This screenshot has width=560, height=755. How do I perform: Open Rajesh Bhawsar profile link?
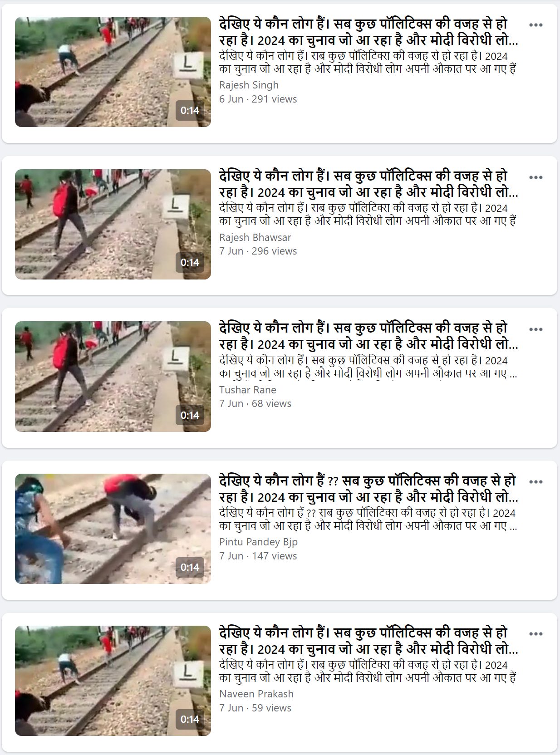click(x=255, y=237)
